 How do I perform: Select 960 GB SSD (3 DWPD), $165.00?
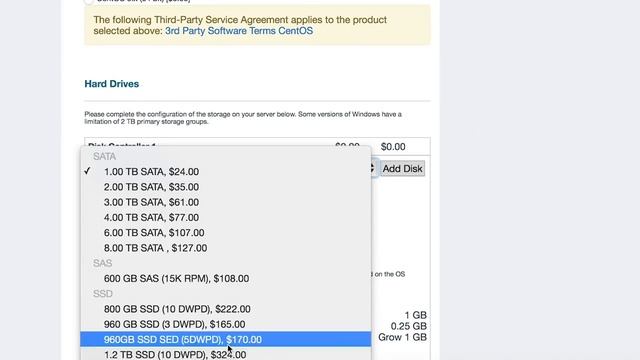click(225, 324)
